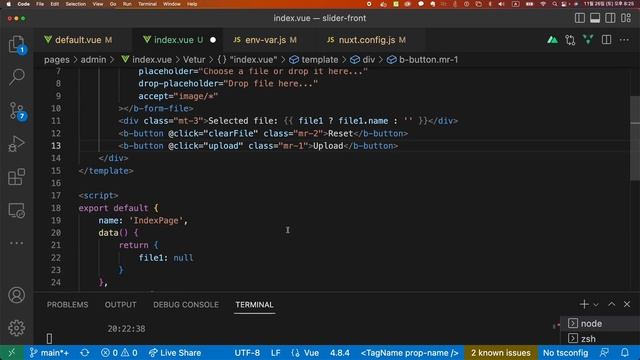Split the editor right
640x360 pixels.
pos(607,40)
